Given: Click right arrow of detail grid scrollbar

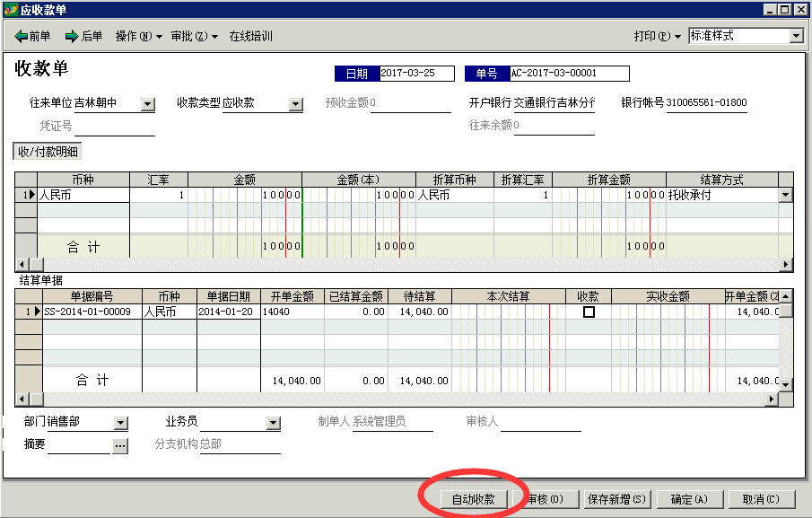Looking at the screenshot, I should pos(786,264).
